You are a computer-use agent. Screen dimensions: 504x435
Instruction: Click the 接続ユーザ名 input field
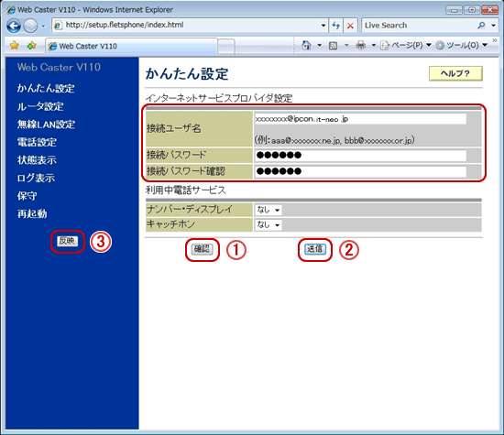point(360,119)
